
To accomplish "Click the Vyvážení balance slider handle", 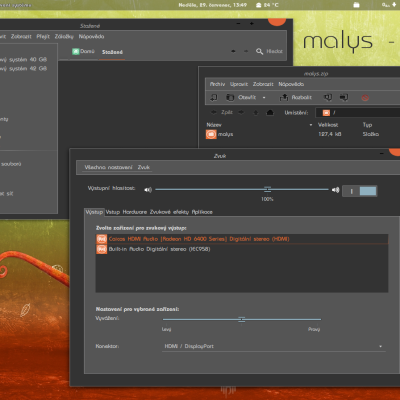I will click(x=242, y=319).
